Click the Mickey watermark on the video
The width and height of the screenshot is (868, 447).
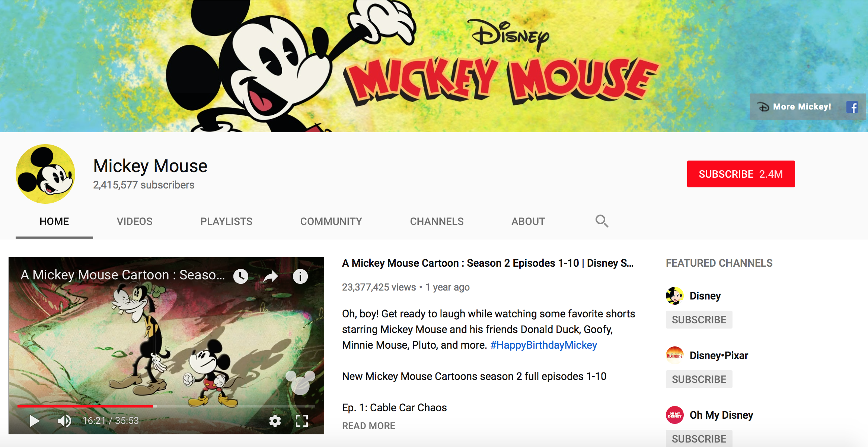300,383
